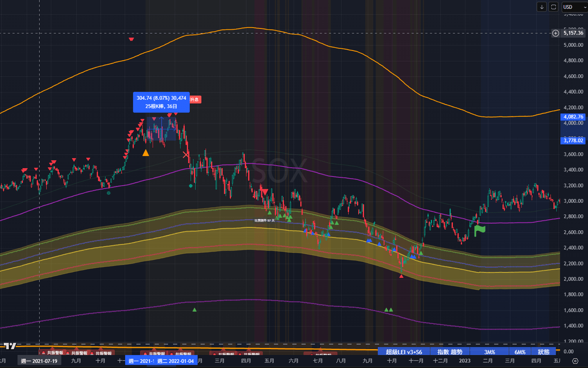Select the blue measurement tooltip showing 8.07%
The height and width of the screenshot is (368, 588).
pyautogui.click(x=161, y=102)
